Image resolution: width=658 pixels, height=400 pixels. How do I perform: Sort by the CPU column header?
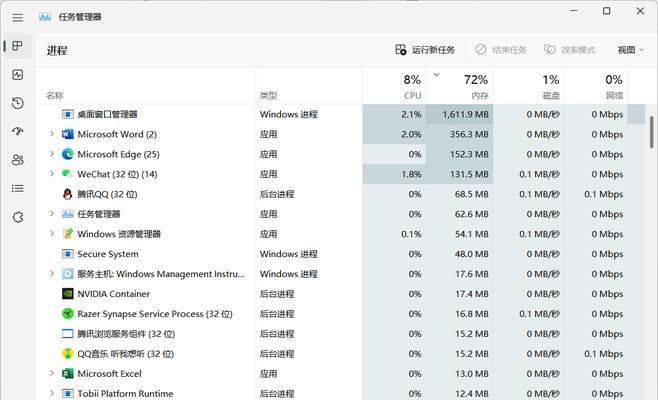[x=394, y=86]
